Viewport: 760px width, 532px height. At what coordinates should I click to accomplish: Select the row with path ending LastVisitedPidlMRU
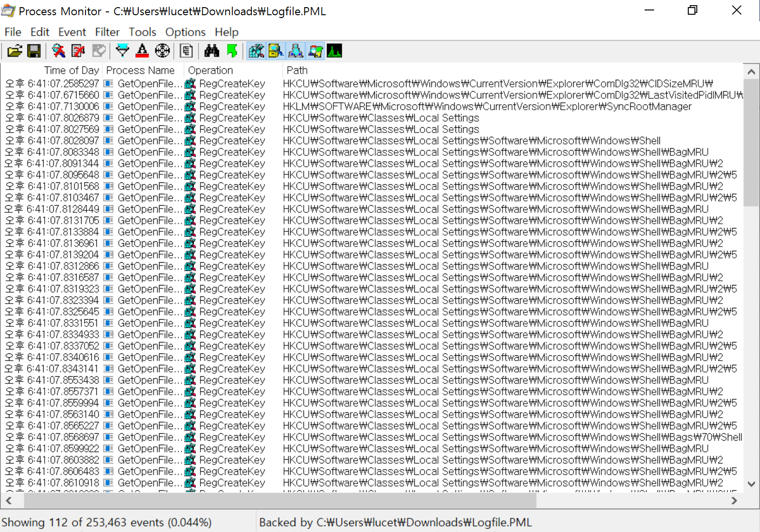(x=372, y=95)
